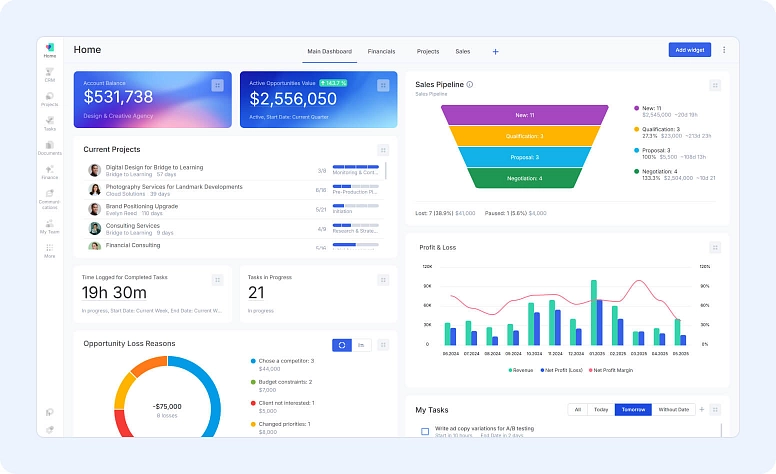The height and width of the screenshot is (474, 776).
Task: Click the purple New stage in funnel
Action: point(525,115)
